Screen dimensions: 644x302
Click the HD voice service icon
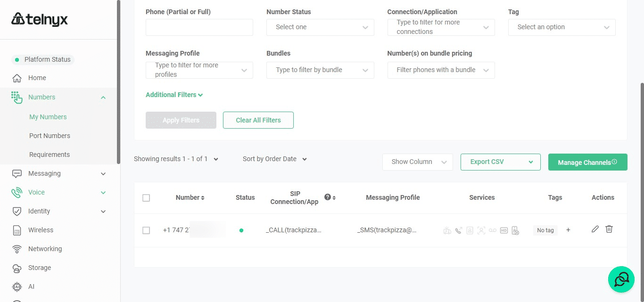coord(504,230)
